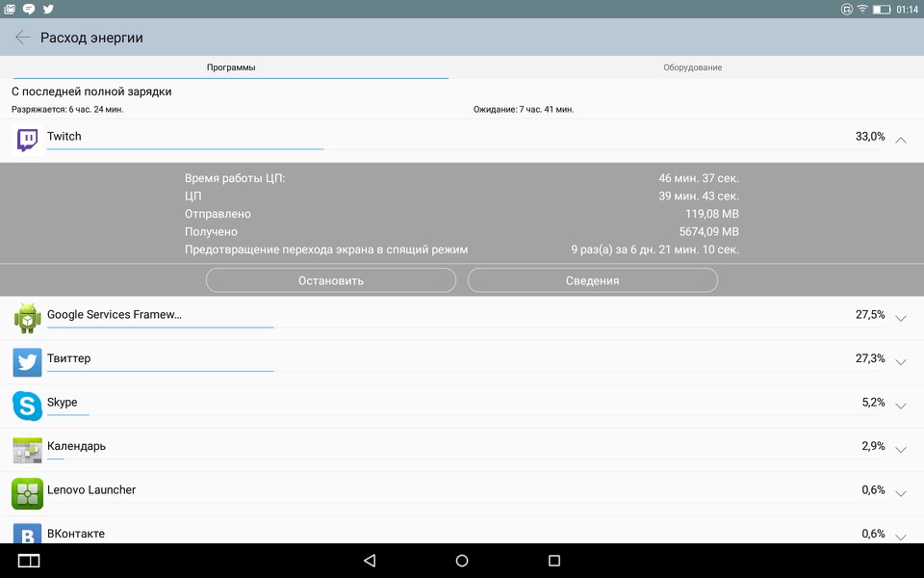
Task: Tap the Android home circle button
Action: click(x=462, y=561)
